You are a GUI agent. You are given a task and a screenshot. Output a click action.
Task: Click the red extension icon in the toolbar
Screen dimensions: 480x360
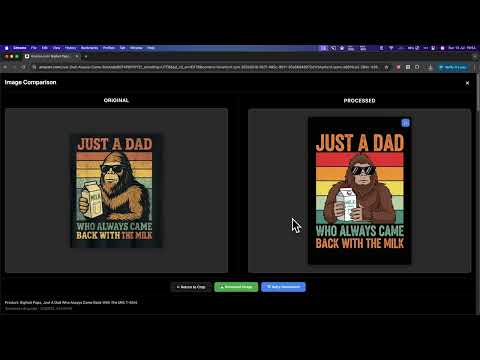398,67
